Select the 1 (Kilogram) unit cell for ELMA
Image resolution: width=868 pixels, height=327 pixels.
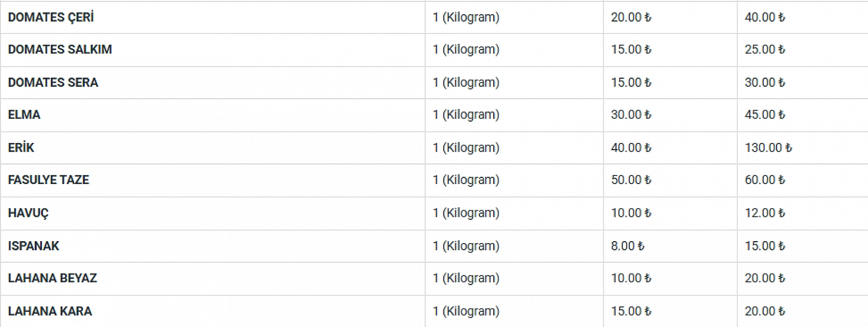click(x=466, y=115)
